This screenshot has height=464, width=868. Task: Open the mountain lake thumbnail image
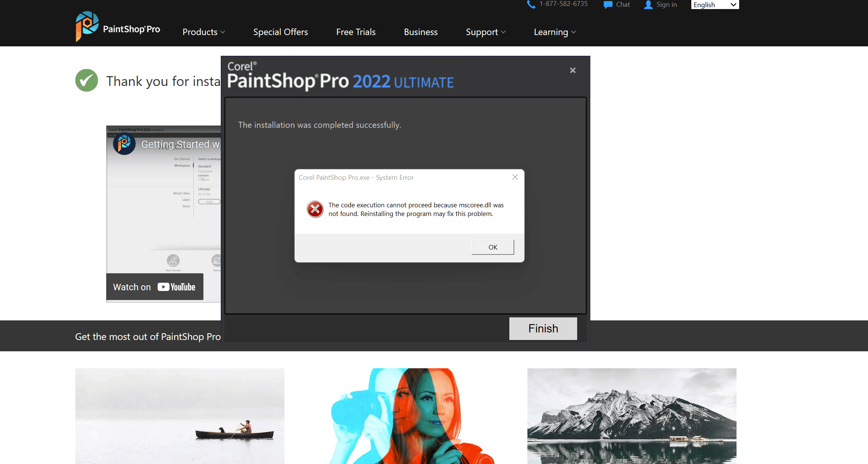pyautogui.click(x=632, y=416)
